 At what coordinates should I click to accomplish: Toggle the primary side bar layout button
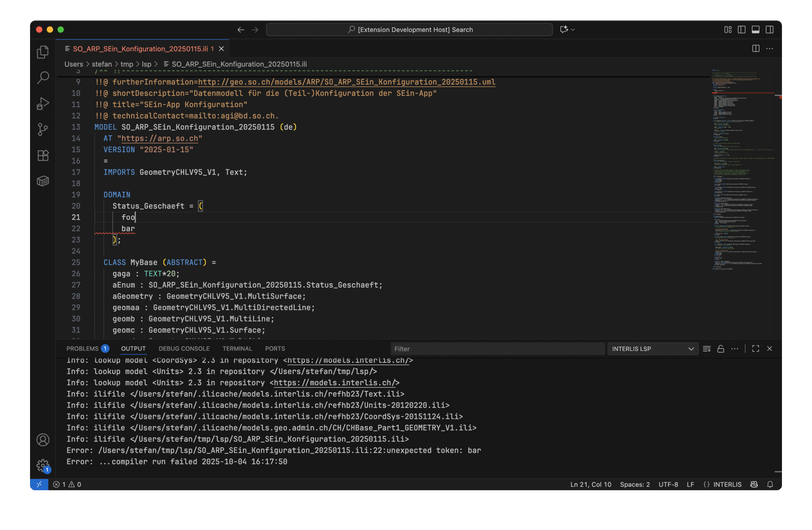click(x=741, y=30)
